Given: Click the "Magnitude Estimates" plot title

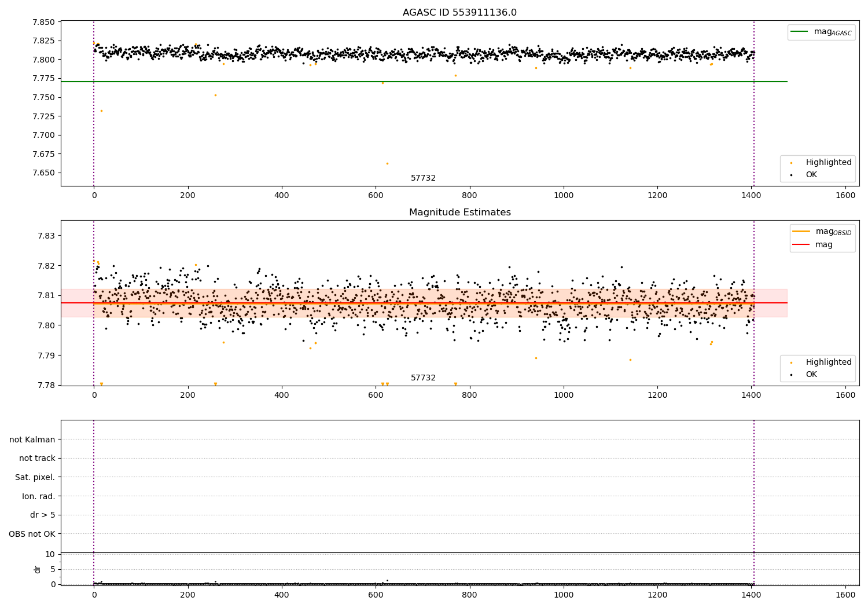Looking at the screenshot, I should [x=459, y=213].
